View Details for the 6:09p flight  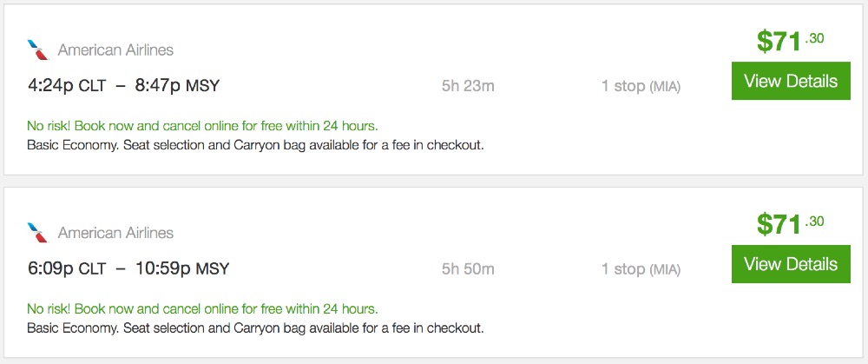coord(791,264)
